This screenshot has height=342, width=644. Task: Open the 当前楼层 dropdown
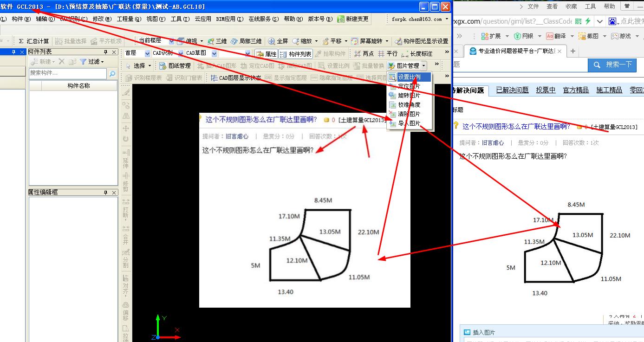coord(171,41)
